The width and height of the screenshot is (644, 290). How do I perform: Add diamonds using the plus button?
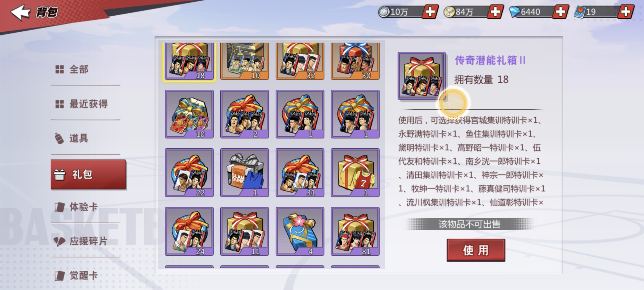pos(560,12)
